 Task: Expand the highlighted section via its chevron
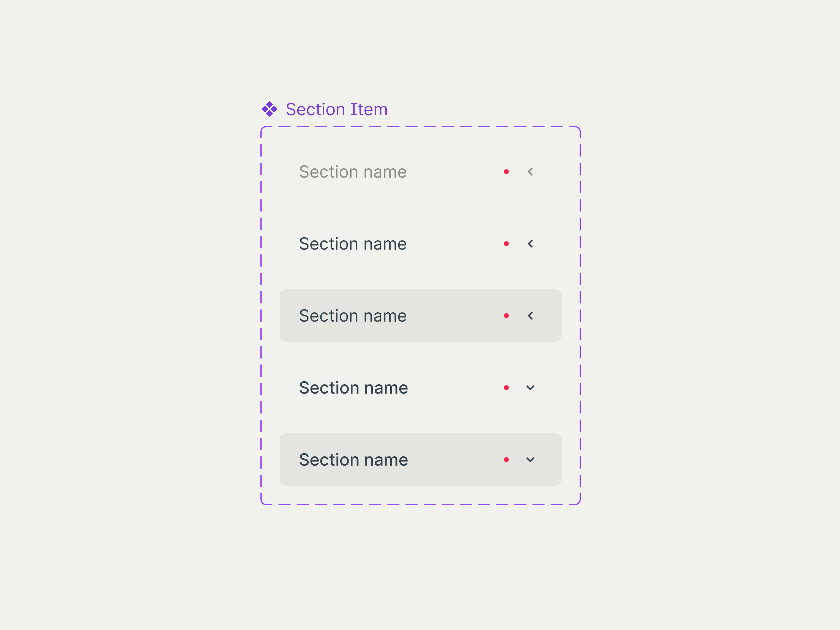[x=530, y=315]
